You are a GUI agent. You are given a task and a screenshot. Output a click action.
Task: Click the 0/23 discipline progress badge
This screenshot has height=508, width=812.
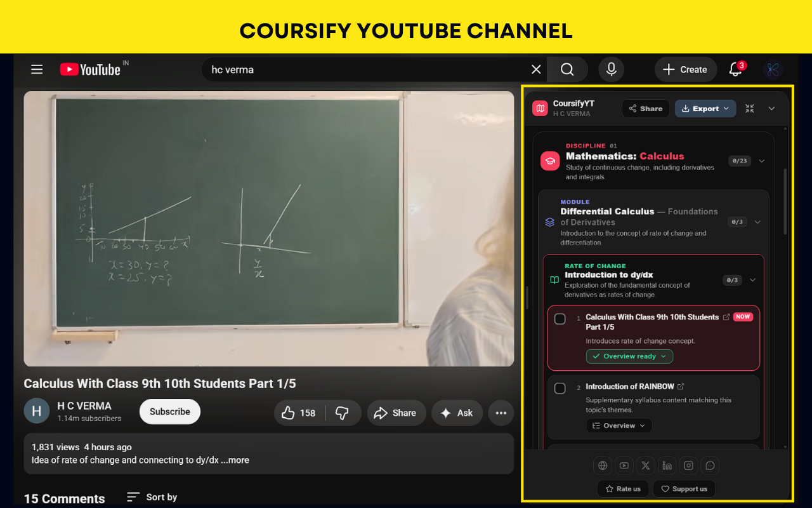point(740,161)
